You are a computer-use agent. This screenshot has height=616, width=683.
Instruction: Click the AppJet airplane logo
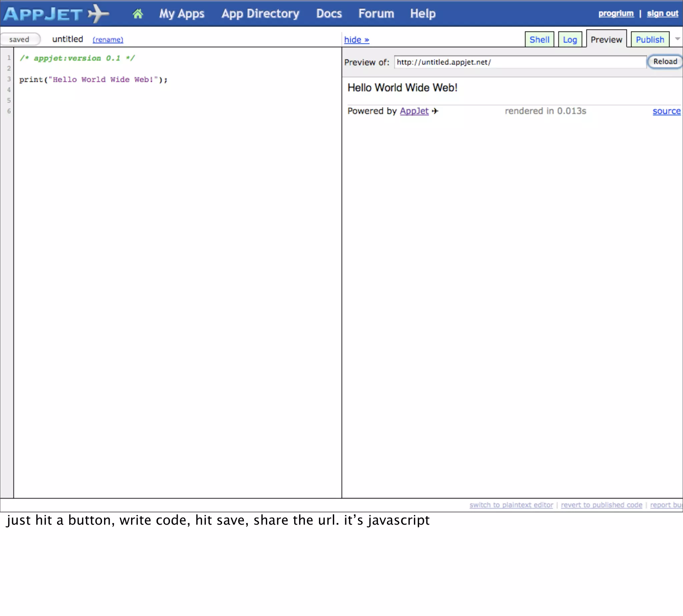coord(56,14)
